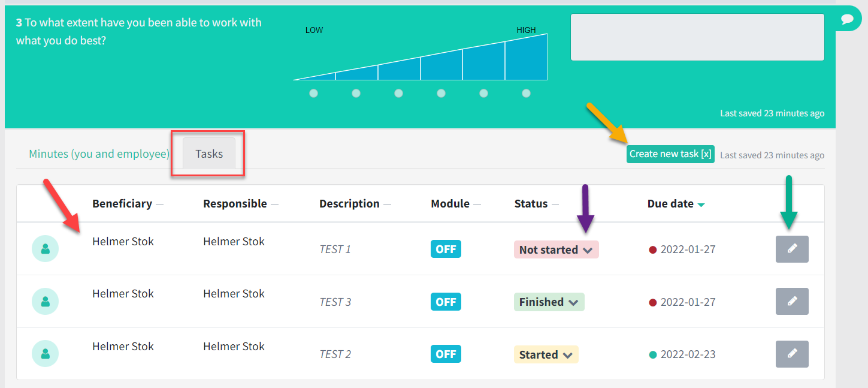Viewport: 868px width, 388px height.
Task: Switch the TEST 2 module OFF toggle
Action: point(446,354)
